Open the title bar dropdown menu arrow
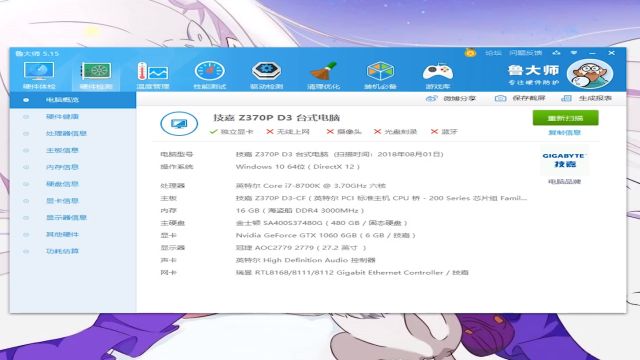This screenshot has height=360, width=640. [574, 53]
